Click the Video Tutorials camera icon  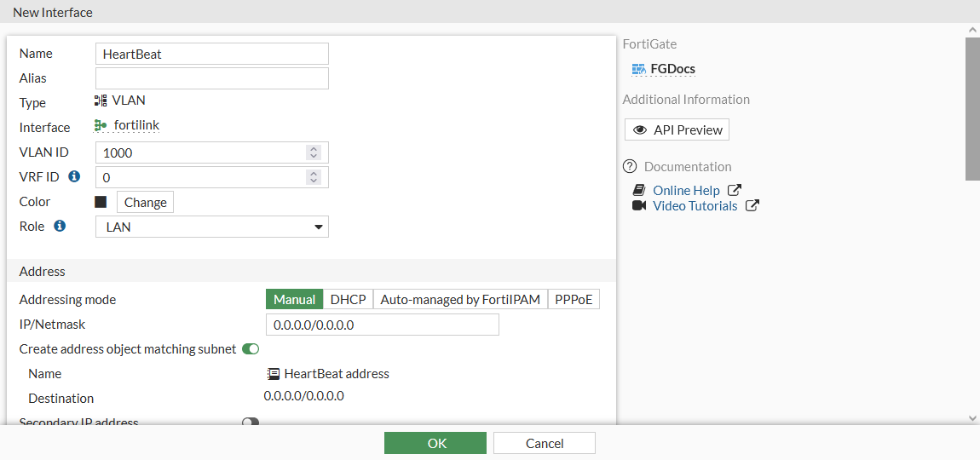(x=639, y=206)
